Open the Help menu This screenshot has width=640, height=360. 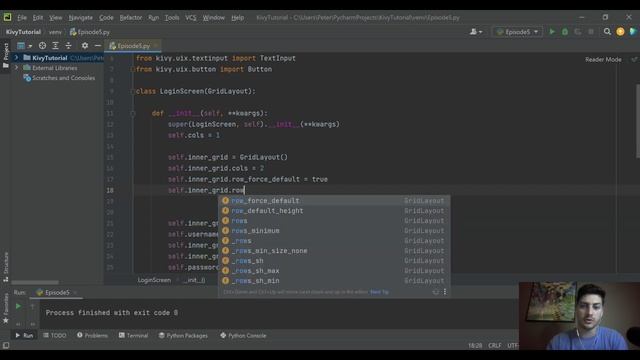click(237, 18)
